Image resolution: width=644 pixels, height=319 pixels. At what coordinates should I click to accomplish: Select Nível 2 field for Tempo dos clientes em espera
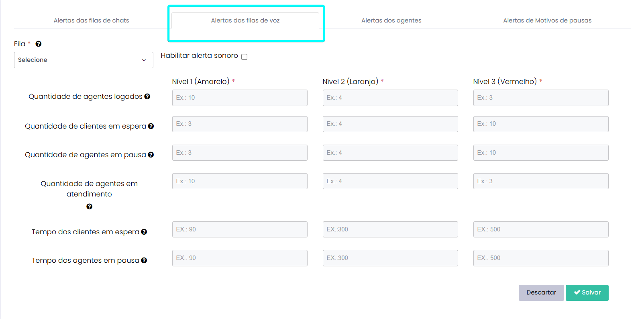(x=390, y=229)
